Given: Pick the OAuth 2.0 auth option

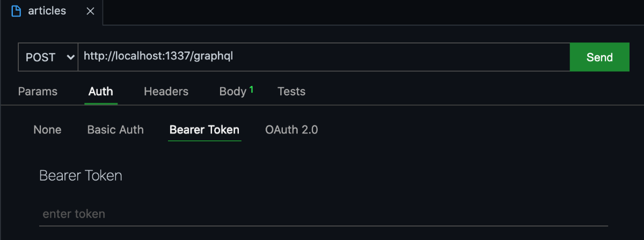Looking at the screenshot, I should tap(291, 130).
